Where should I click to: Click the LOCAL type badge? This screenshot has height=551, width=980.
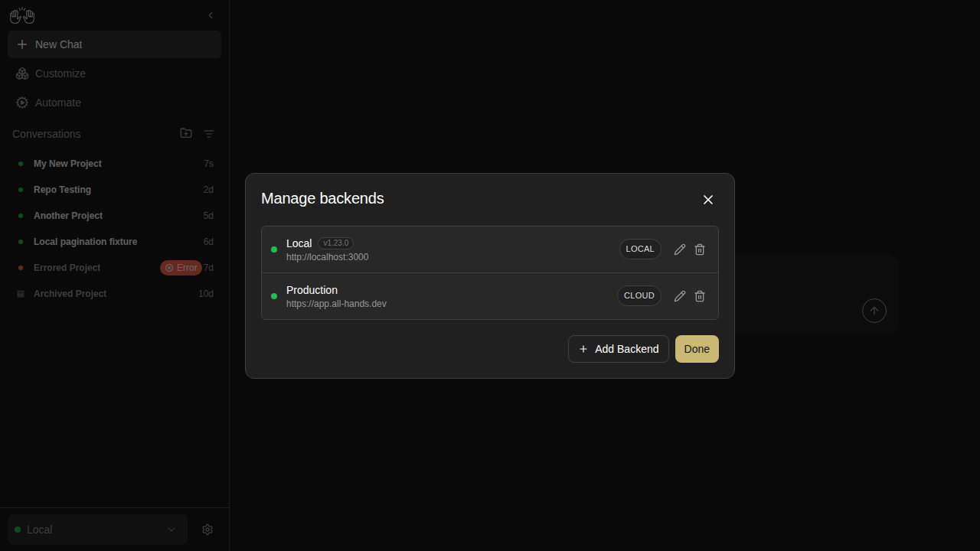tap(640, 249)
